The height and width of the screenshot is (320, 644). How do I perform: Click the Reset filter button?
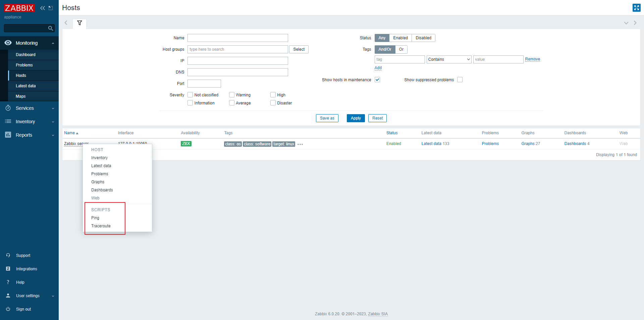(377, 118)
